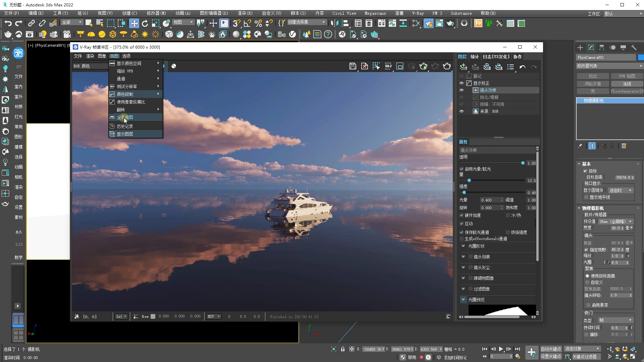The width and height of the screenshot is (644, 362).
Task: Click the 法线 modifier button
Action: tap(627, 84)
